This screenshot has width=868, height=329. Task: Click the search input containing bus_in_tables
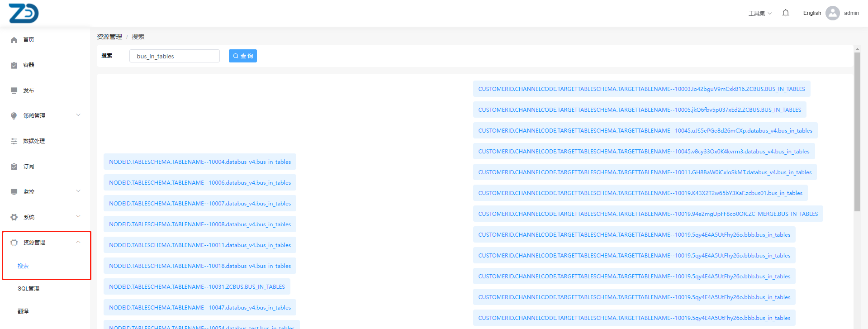[x=174, y=56]
